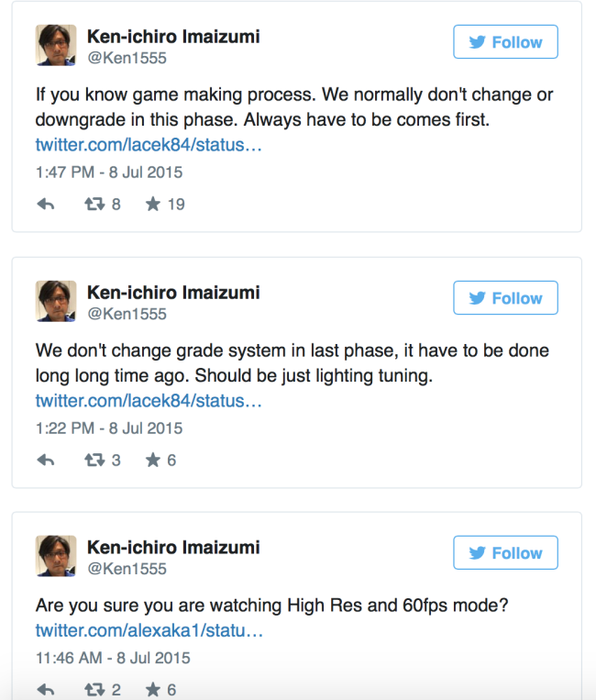Image resolution: width=596 pixels, height=700 pixels.
Task: Open the 11:46 AM - 8 Jul 2015 timestamp
Action: click(113, 658)
